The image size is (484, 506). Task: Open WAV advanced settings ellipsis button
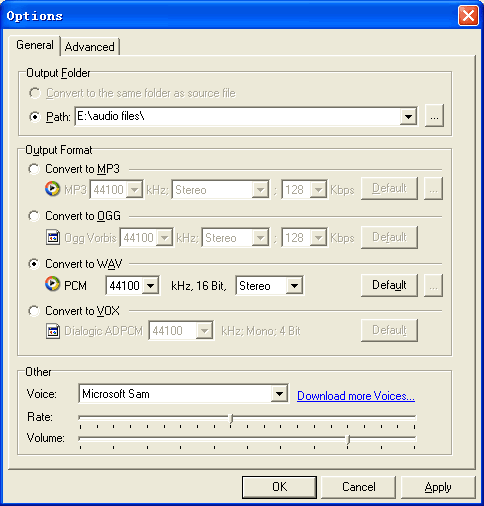click(x=433, y=285)
